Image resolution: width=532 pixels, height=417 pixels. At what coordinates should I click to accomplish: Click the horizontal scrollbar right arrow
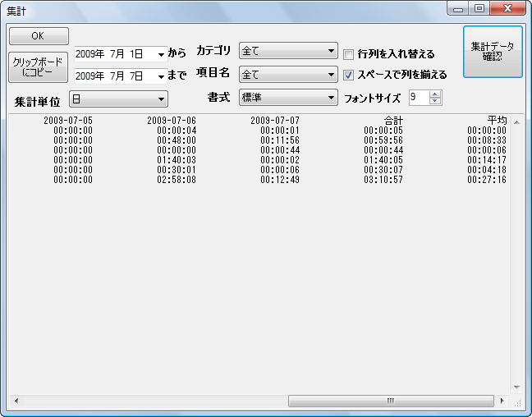pos(502,401)
